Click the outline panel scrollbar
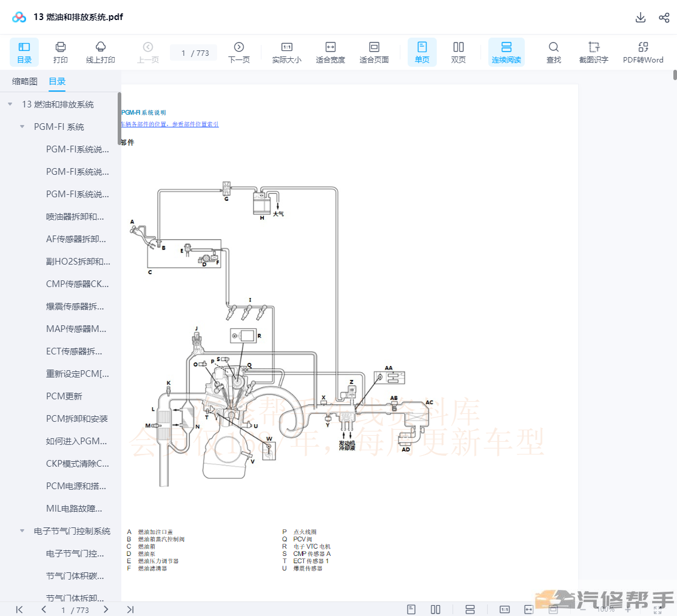677x616 pixels. 119,119
